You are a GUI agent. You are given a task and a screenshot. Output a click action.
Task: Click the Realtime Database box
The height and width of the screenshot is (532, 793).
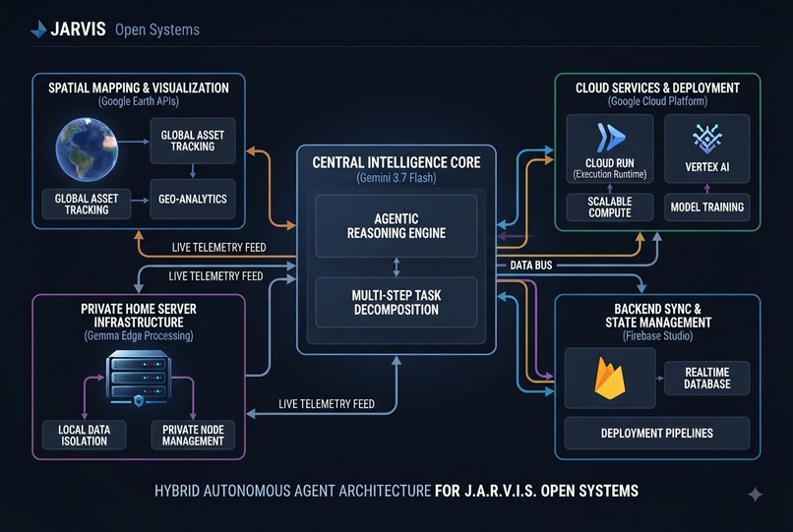point(707,378)
